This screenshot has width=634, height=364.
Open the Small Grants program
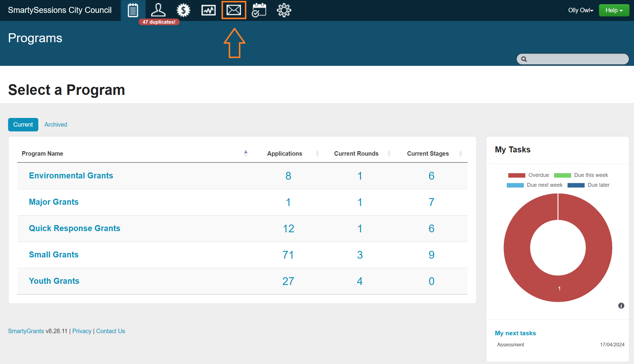tap(54, 255)
